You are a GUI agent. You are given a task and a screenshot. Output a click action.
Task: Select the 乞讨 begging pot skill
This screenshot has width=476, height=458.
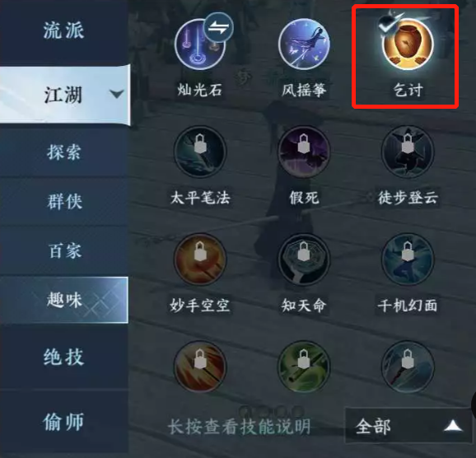pyautogui.click(x=408, y=44)
